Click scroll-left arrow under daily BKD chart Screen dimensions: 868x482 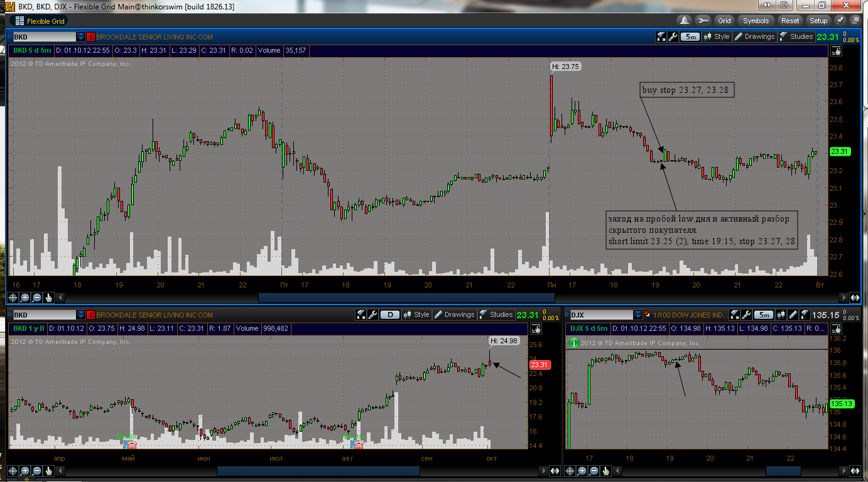click(x=60, y=471)
